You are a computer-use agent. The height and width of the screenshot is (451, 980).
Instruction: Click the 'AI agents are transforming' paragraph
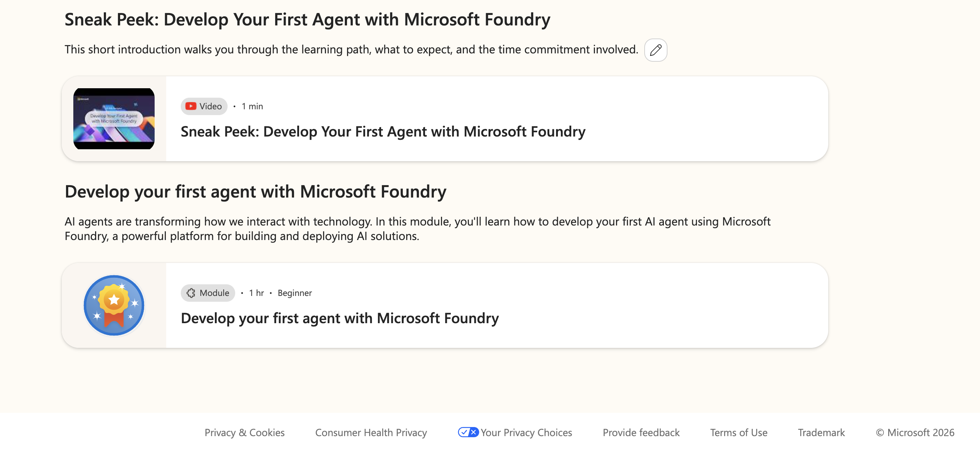coord(417,228)
